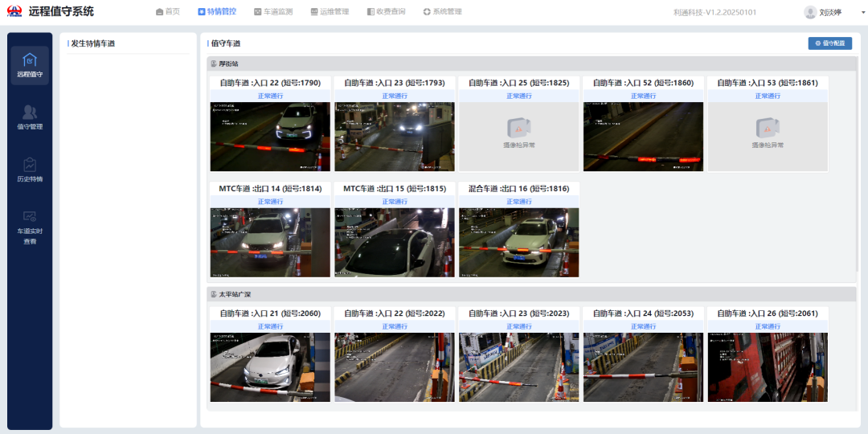Click the 值守配置 button

click(829, 43)
